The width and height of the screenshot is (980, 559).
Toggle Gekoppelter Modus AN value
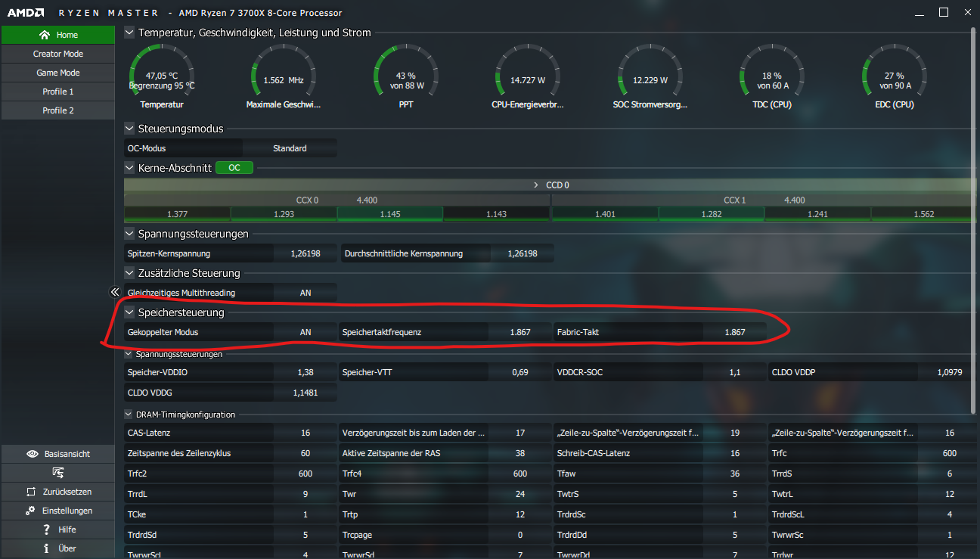(x=305, y=332)
